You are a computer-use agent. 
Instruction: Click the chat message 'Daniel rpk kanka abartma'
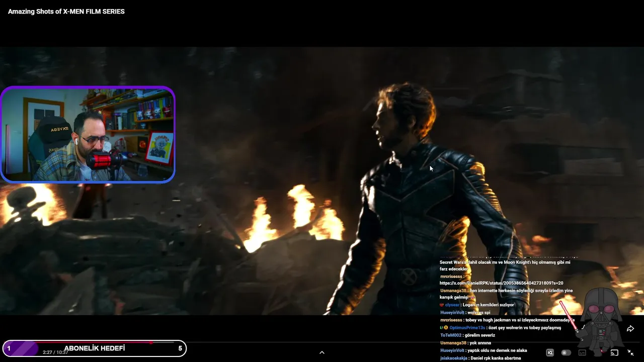[x=495, y=358]
